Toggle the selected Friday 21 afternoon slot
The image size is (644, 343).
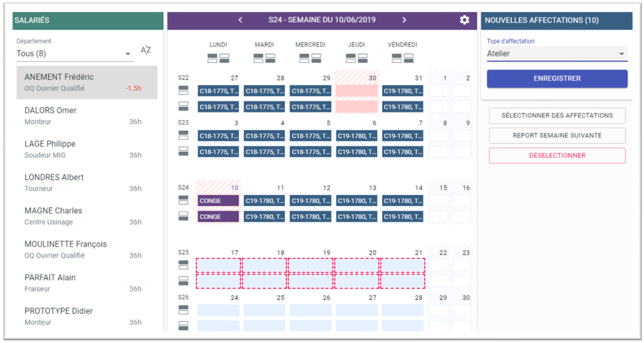402,281
